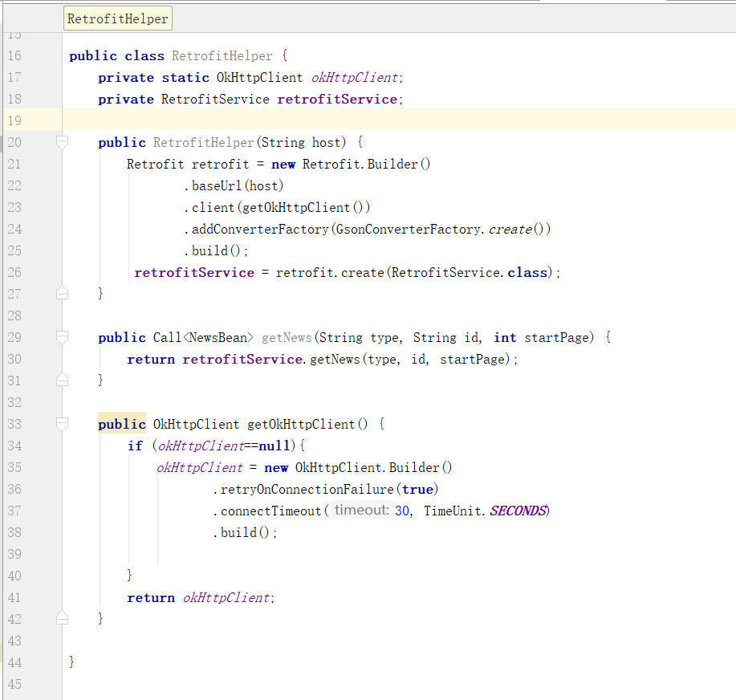Click '.baseUrl(host)' call

pos(234,186)
